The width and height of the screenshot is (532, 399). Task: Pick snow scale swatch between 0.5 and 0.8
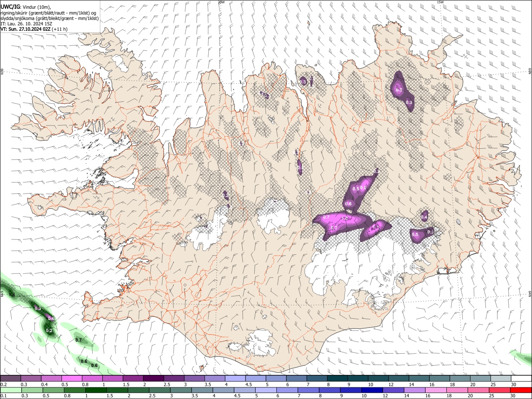coord(71,378)
